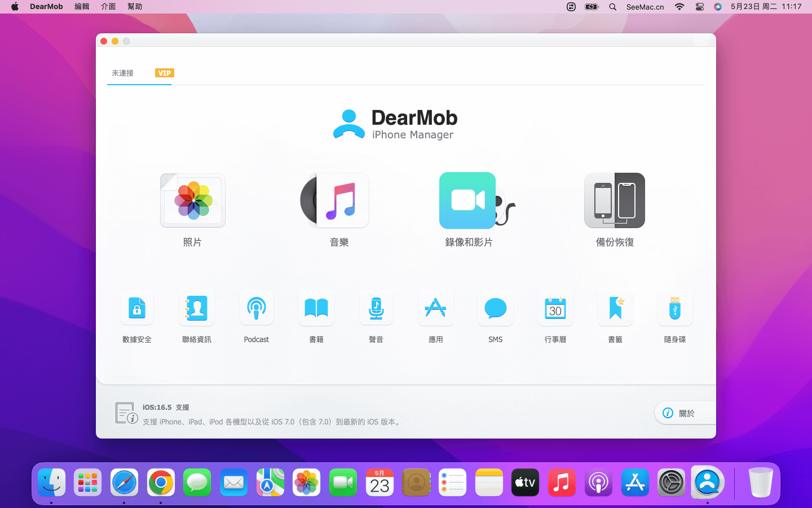This screenshot has width=812, height=508.
Task: Click the iOS support info document icon
Action: (x=126, y=413)
